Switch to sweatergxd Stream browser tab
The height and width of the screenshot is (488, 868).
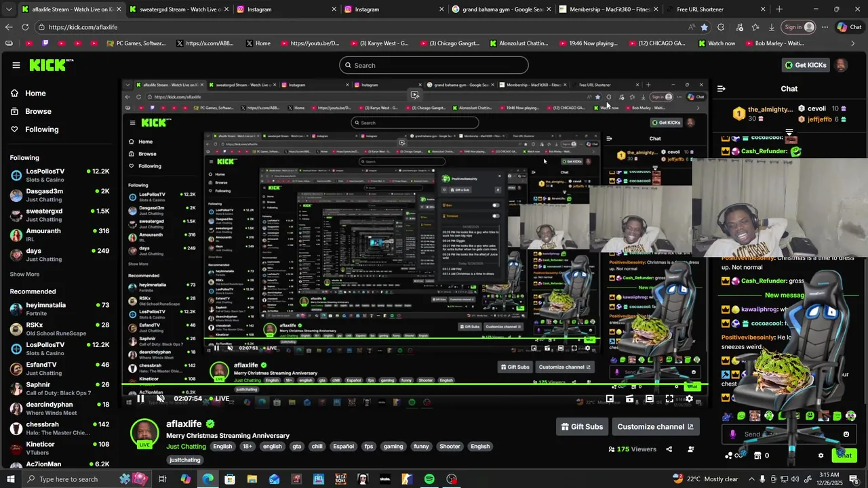(179, 9)
